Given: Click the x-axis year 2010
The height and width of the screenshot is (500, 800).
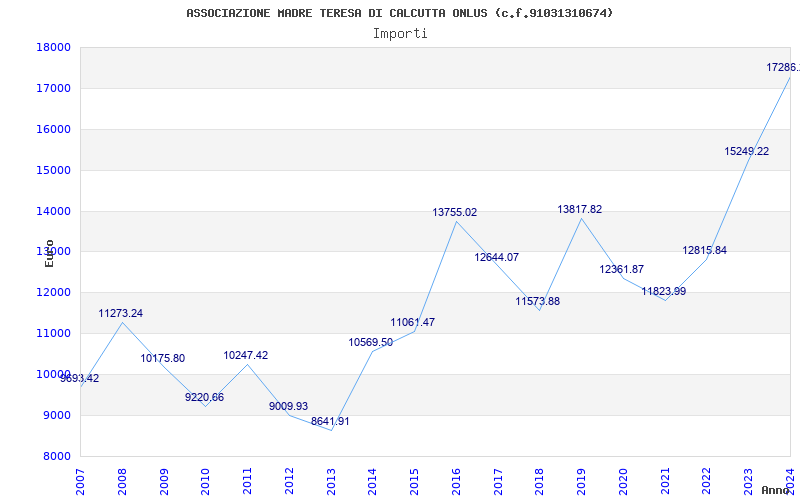Looking at the screenshot, I should coord(206,482).
